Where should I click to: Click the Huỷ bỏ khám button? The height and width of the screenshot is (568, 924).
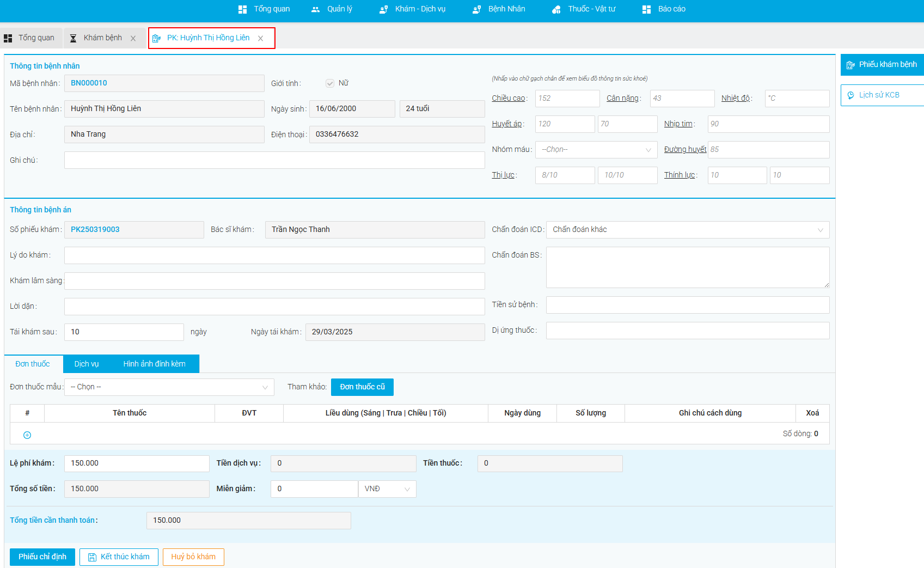pos(193,557)
